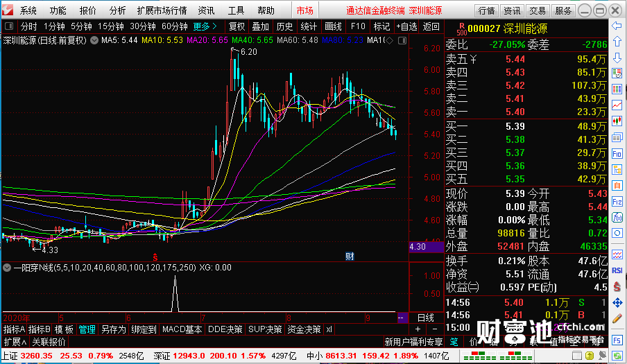627x364 pixels.
Task: Click the diamond icon beside MA1 label
Action: [390, 40]
